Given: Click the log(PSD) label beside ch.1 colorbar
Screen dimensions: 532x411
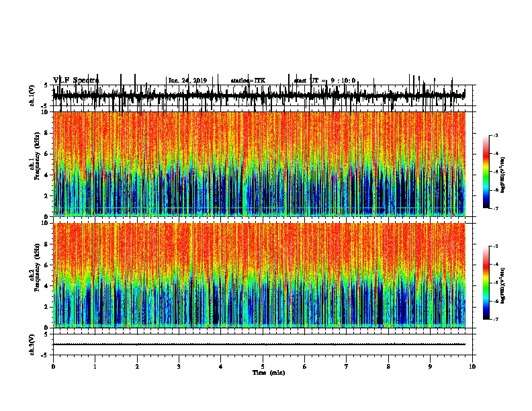Looking at the screenshot, I should [503, 175].
